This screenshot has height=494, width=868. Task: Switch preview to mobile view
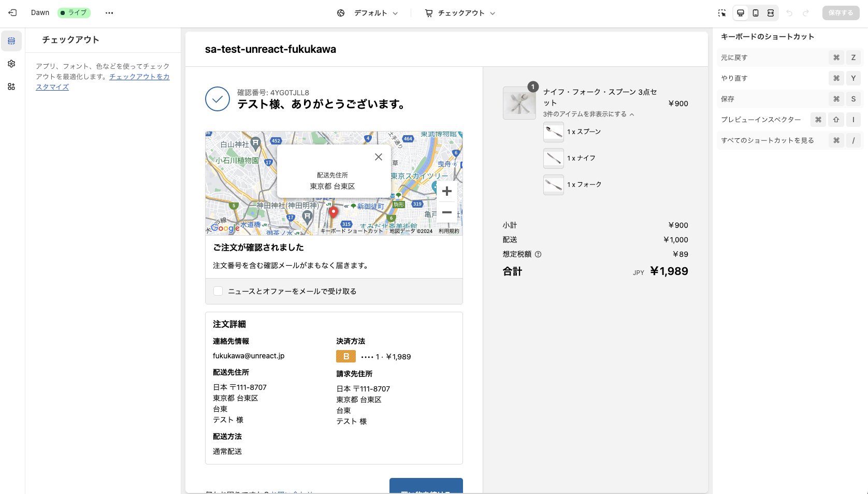[755, 13]
